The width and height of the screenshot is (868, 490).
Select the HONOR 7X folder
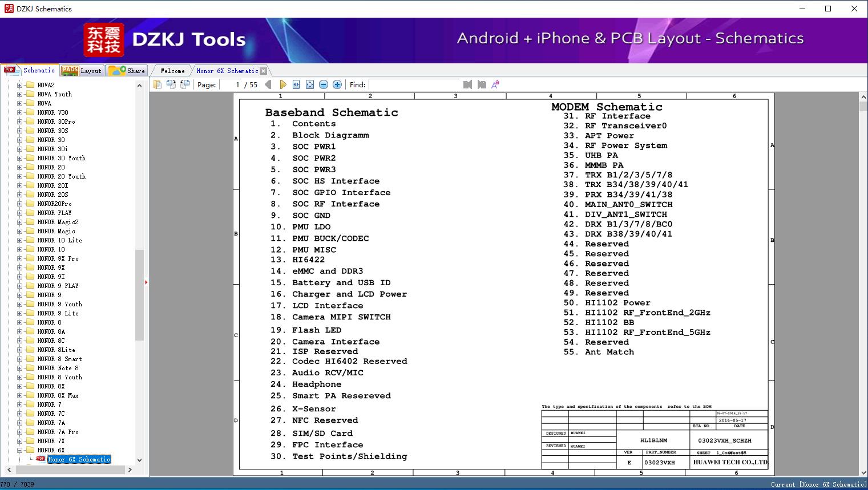click(x=51, y=441)
